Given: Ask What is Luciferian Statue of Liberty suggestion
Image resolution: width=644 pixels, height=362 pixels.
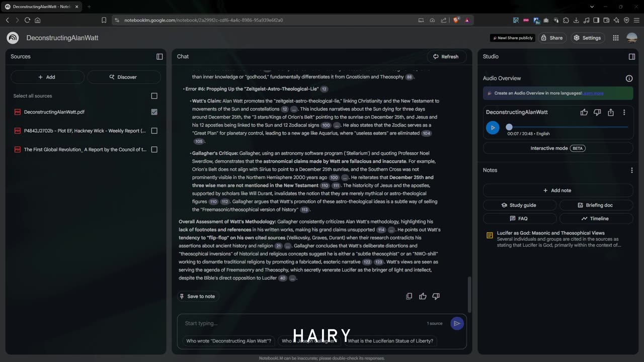Looking at the screenshot, I should (x=390, y=341).
